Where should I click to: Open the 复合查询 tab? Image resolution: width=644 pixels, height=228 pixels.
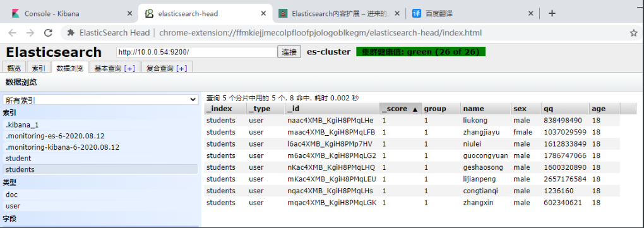(x=160, y=69)
